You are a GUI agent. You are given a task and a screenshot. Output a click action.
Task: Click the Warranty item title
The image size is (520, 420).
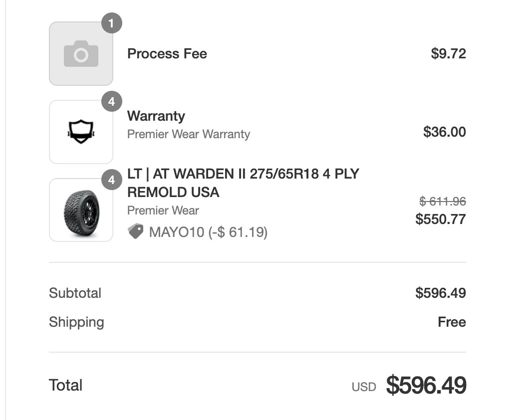point(156,116)
